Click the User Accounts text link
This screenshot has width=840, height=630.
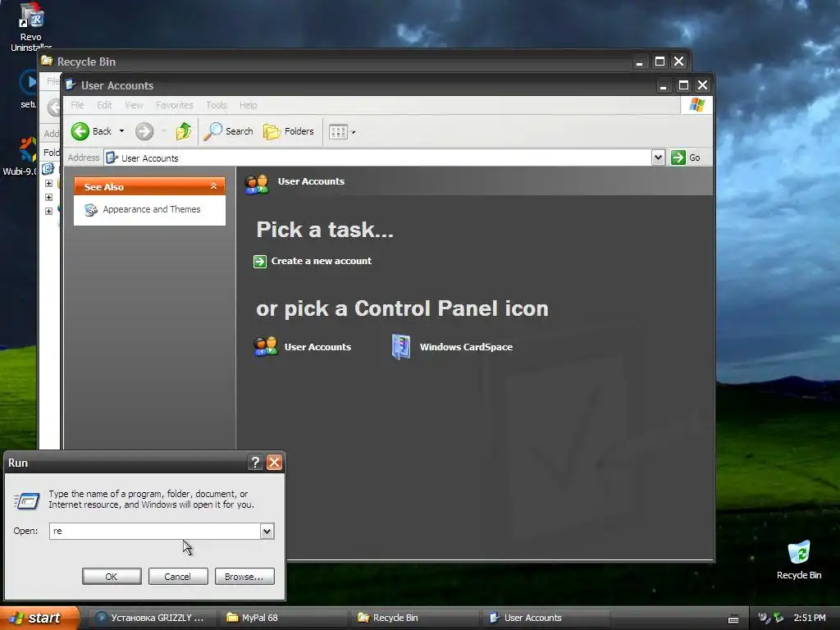pyautogui.click(x=317, y=347)
